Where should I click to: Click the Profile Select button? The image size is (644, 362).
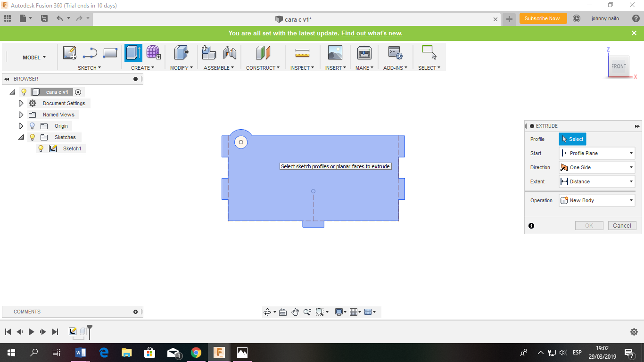572,139
